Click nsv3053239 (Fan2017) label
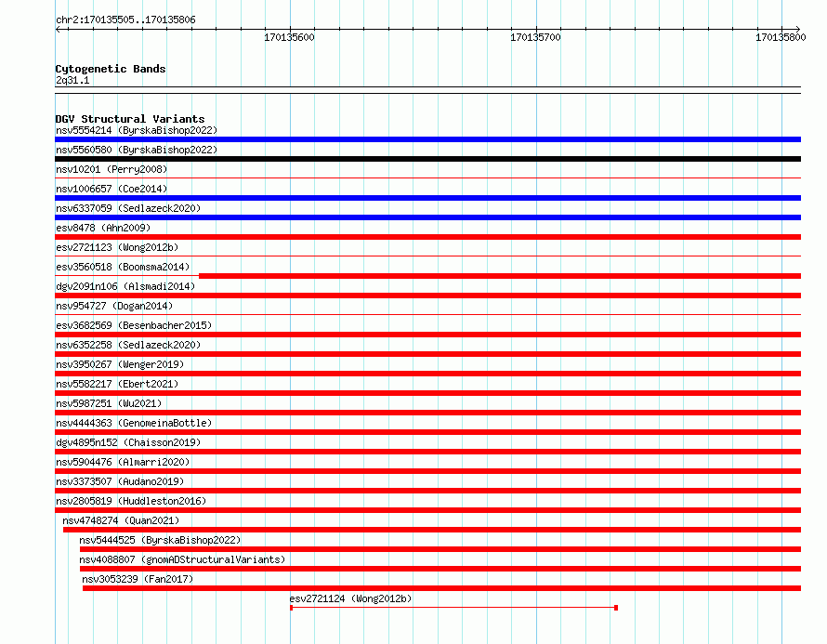The image size is (827, 644). coord(138,579)
